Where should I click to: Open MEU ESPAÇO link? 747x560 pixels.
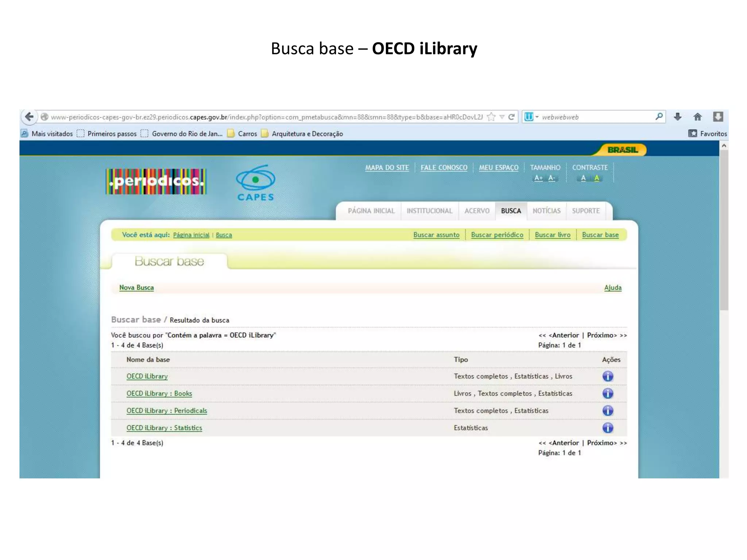click(x=499, y=168)
